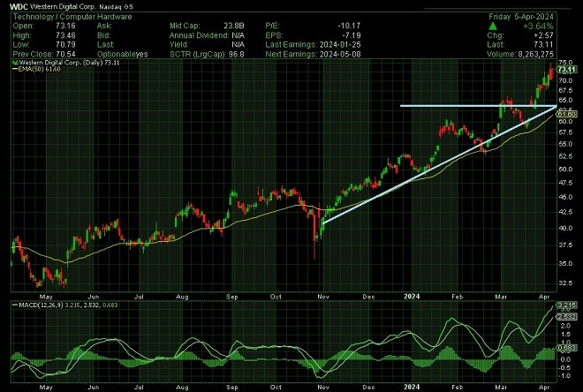Image resolution: width=583 pixels, height=392 pixels.
Task: Click the SCTR (LrgCap) value 96.8
Action: tap(238, 54)
